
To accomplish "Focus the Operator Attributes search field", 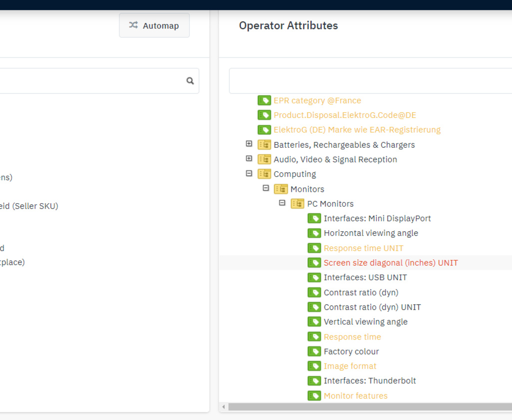I will click(x=371, y=81).
